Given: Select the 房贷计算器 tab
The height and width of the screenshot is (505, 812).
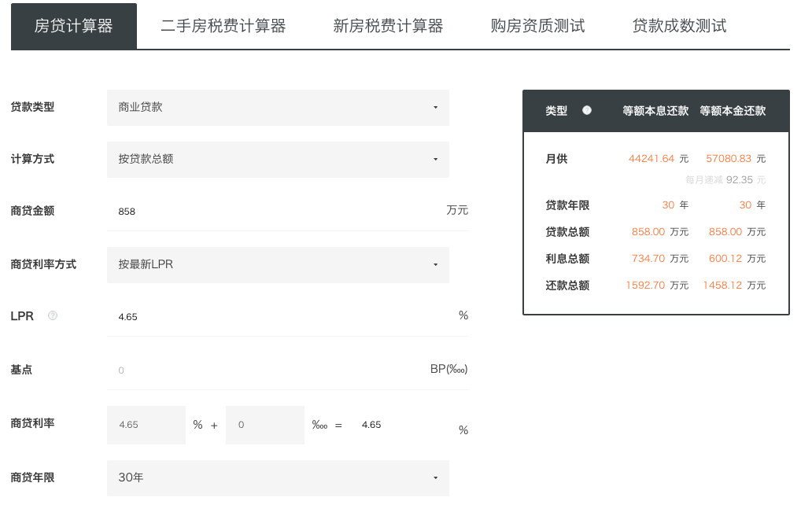Looking at the screenshot, I should (x=74, y=26).
